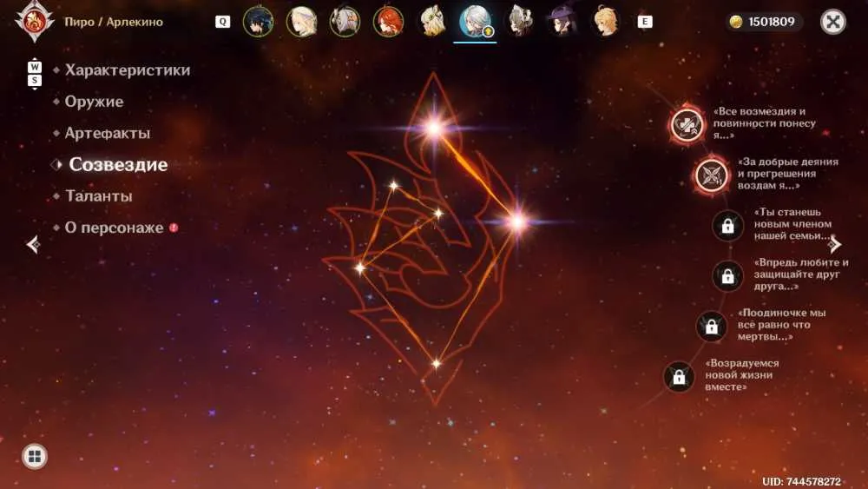868x489 pixels.
Task: Open first constellation «Все возмездия и повинности» icon
Action: 687,124
